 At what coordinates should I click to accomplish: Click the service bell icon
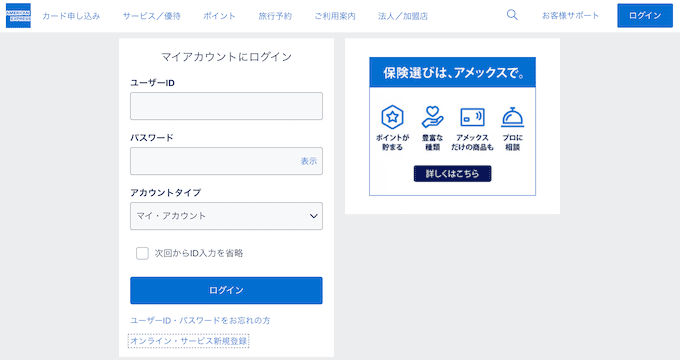click(x=512, y=117)
